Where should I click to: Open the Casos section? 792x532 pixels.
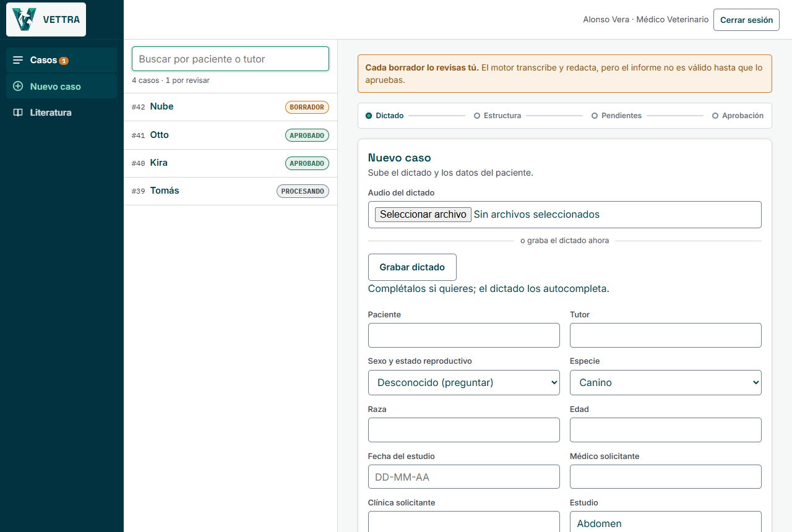point(61,60)
